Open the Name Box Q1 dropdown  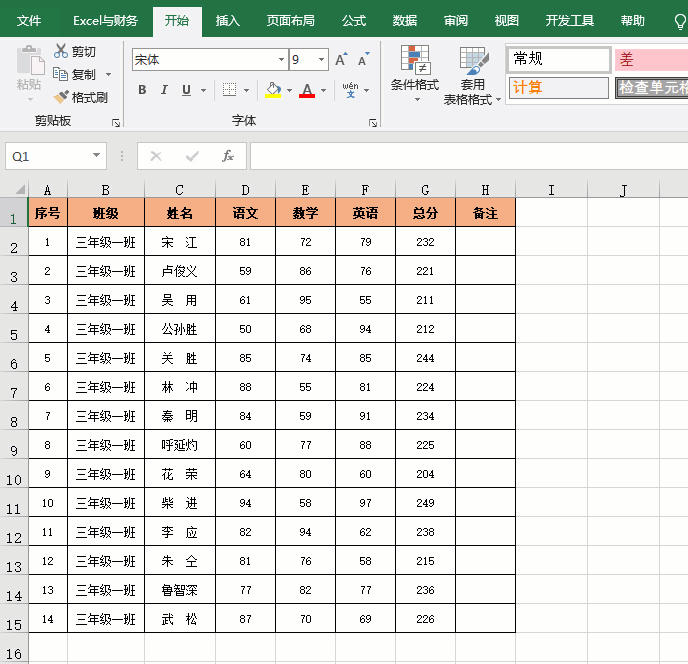[96, 155]
